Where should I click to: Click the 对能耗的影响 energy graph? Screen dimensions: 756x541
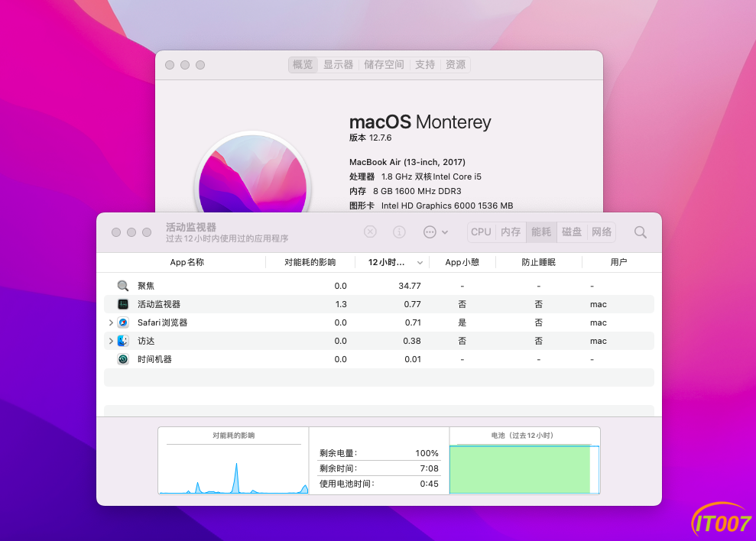(234, 461)
